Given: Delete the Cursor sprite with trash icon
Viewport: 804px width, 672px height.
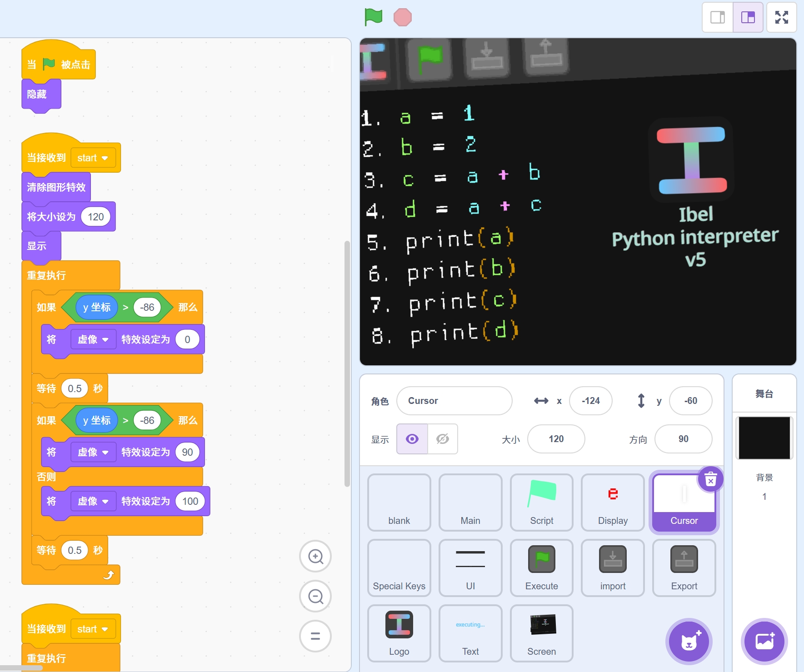Looking at the screenshot, I should pos(710,479).
